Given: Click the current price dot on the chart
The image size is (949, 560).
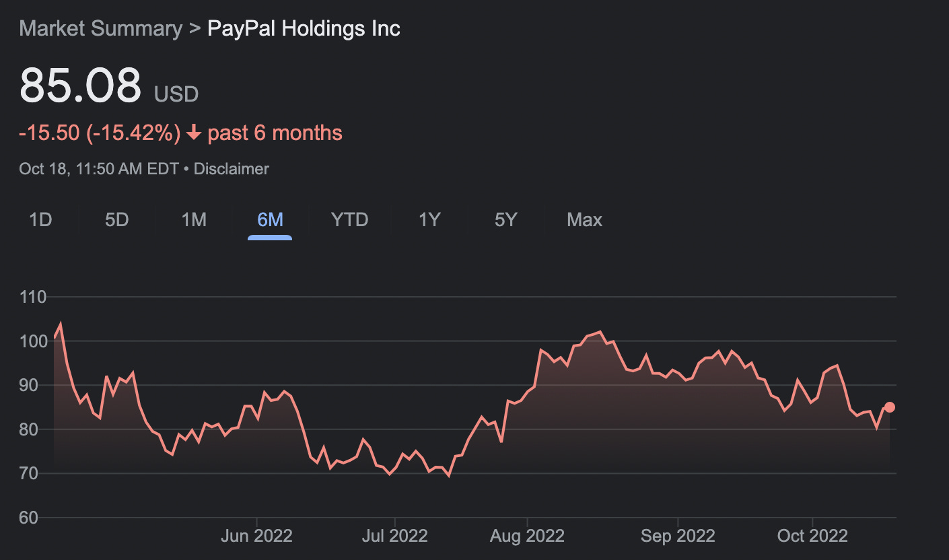Looking at the screenshot, I should 889,407.
